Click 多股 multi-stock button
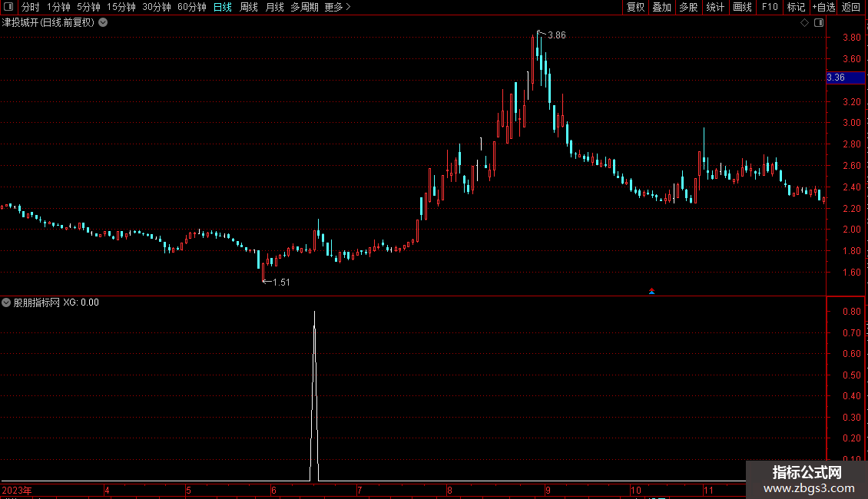This screenshot has height=499, width=868. pos(688,7)
